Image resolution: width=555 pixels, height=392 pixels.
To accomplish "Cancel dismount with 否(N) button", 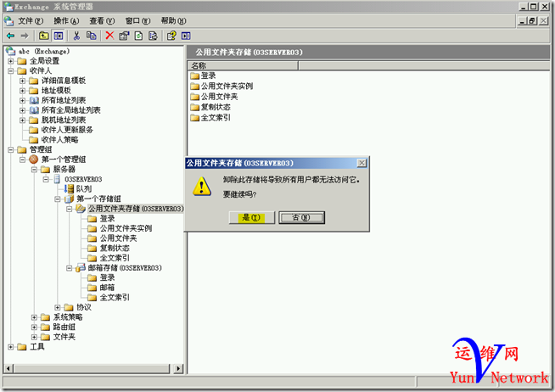I will tap(301, 217).
